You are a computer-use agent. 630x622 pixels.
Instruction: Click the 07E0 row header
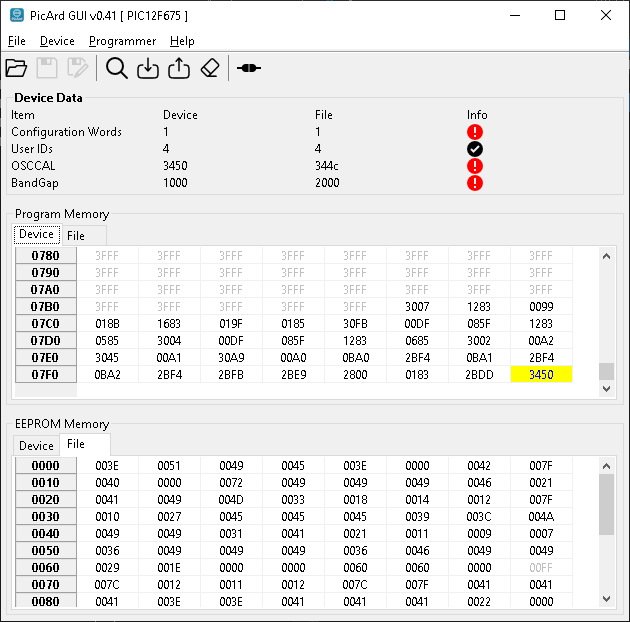pyautogui.click(x=45, y=358)
